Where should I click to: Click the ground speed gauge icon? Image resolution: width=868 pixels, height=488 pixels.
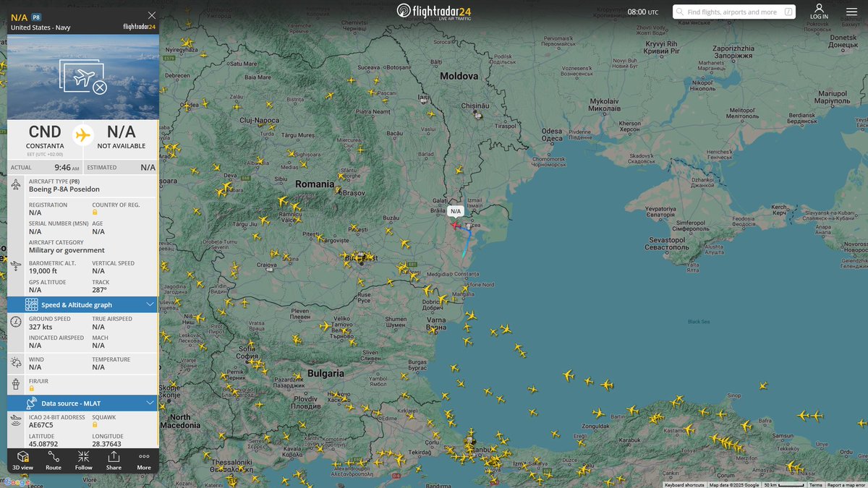tap(16, 321)
